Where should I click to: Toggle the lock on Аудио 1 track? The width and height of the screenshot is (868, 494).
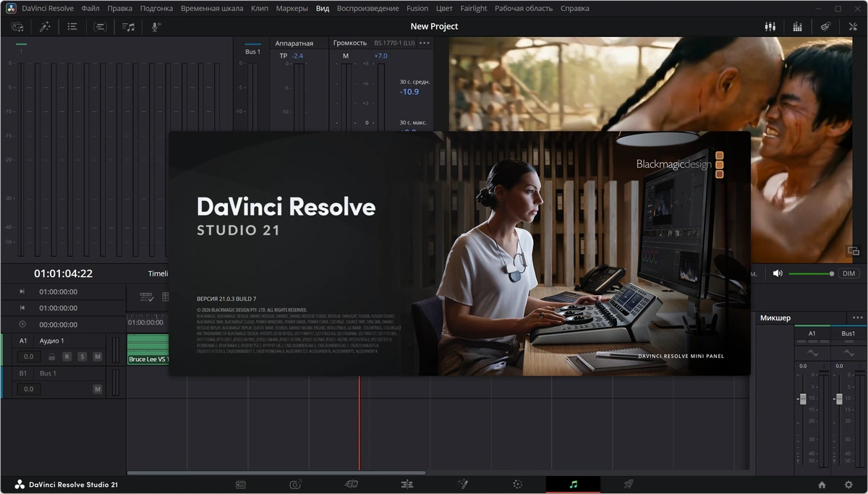coord(51,357)
